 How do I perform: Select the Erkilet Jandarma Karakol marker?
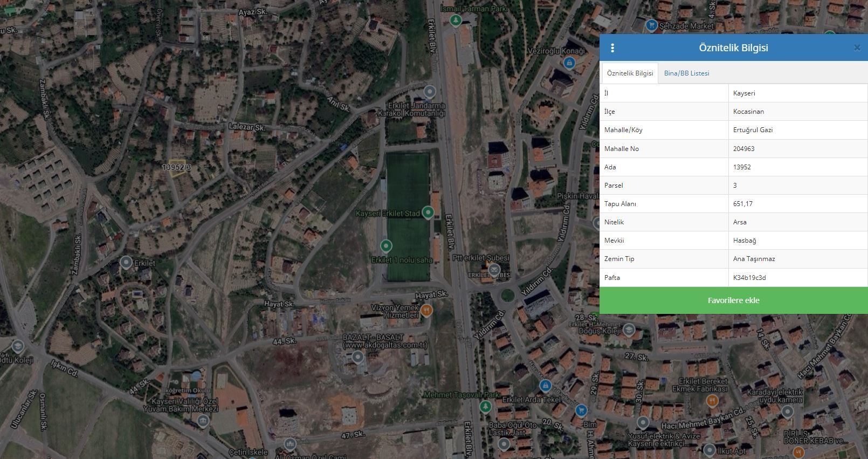pyautogui.click(x=430, y=91)
